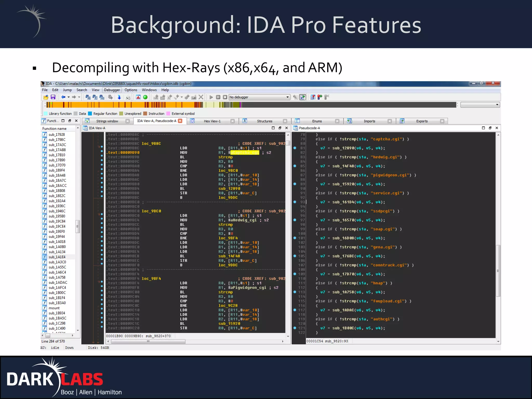532x399 pixels.
Task: Click the Open file toolbar icon
Action: point(46,97)
